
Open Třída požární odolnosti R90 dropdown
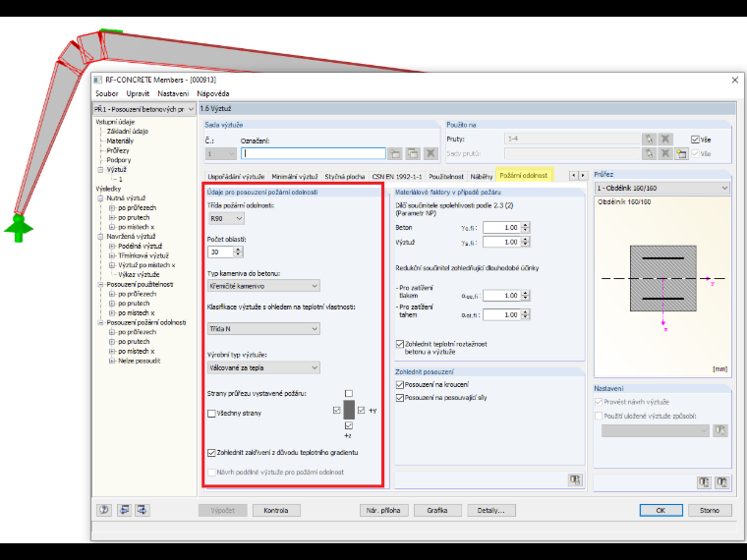tap(226, 218)
